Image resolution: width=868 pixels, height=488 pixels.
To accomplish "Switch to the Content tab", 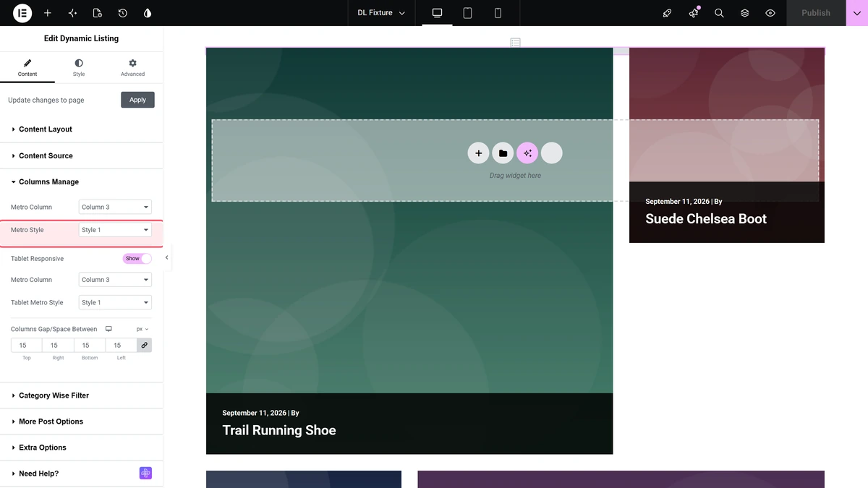I will pyautogui.click(x=27, y=68).
